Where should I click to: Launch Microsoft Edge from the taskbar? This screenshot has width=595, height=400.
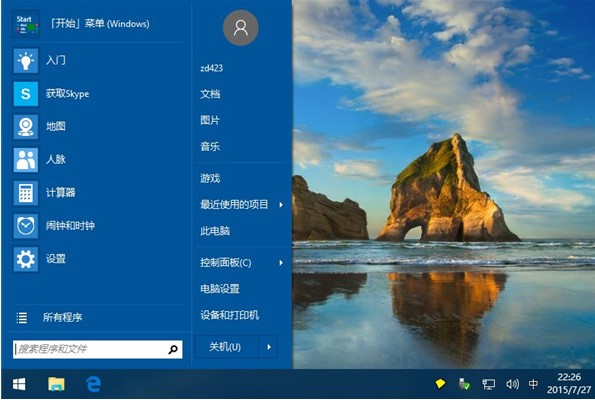pos(93,384)
